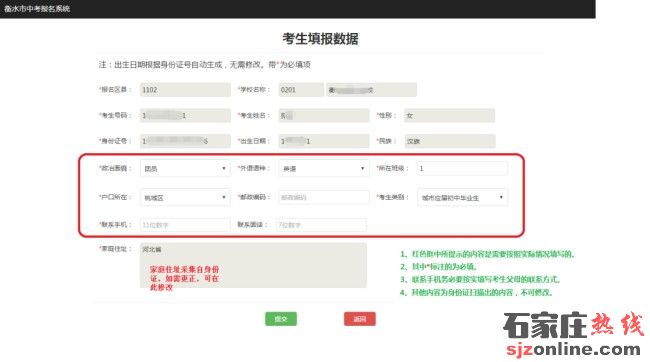Screen dimensions: 650x362
Task: Click the 考生姓名 field
Action: coord(324,115)
